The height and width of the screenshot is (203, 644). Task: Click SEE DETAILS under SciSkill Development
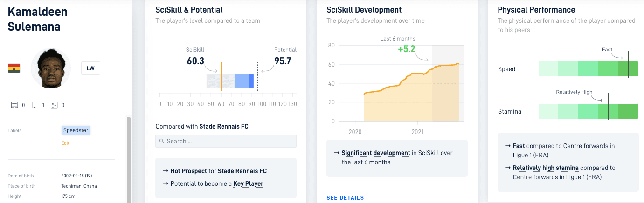(x=345, y=198)
